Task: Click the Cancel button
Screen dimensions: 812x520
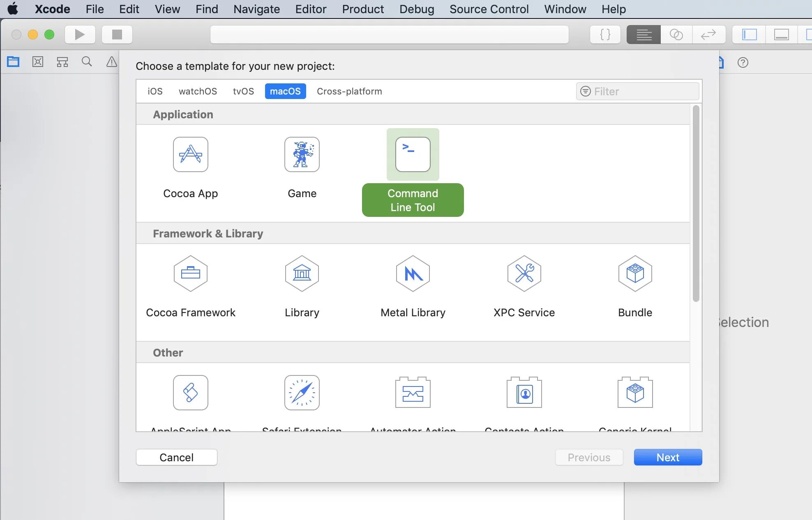Action: click(x=176, y=457)
